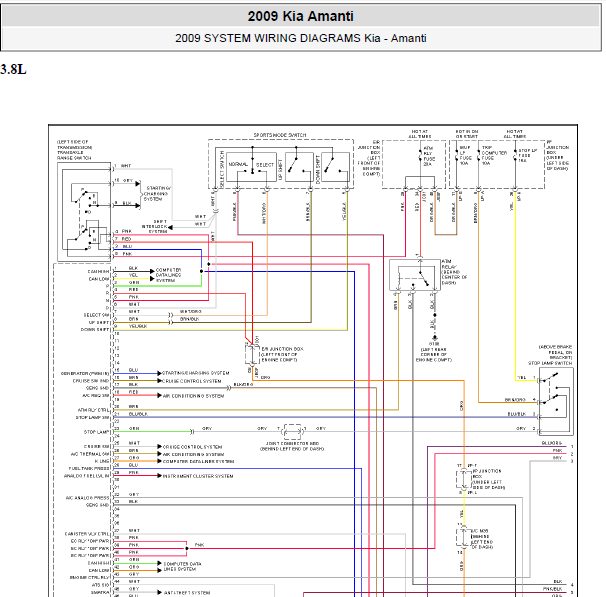The height and width of the screenshot is (597, 606).
Task: Click the 'TRIP COMPUTER FUSE 10A' label
Action: 494,155
